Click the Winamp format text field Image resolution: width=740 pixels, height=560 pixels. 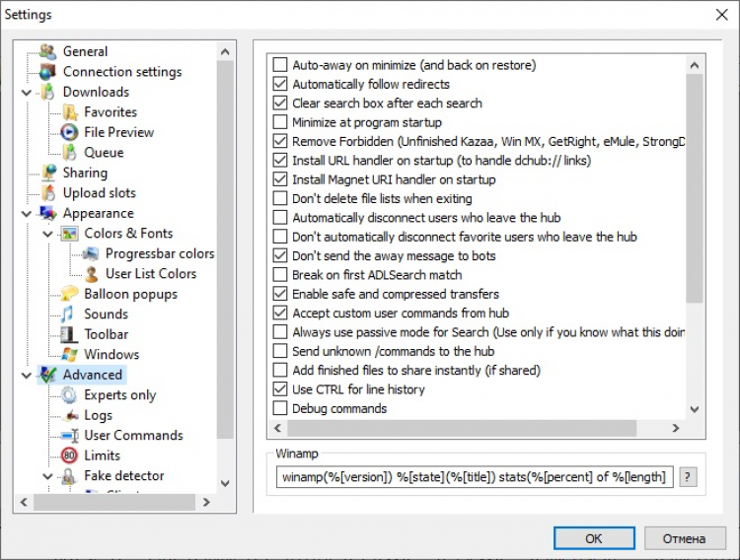click(475, 478)
